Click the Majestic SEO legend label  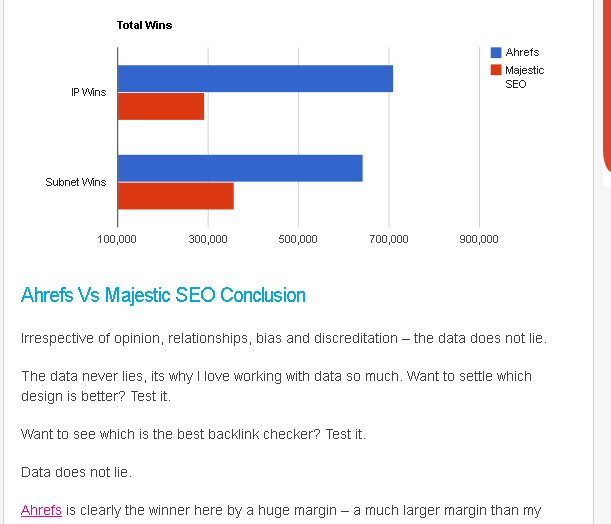[x=524, y=77]
